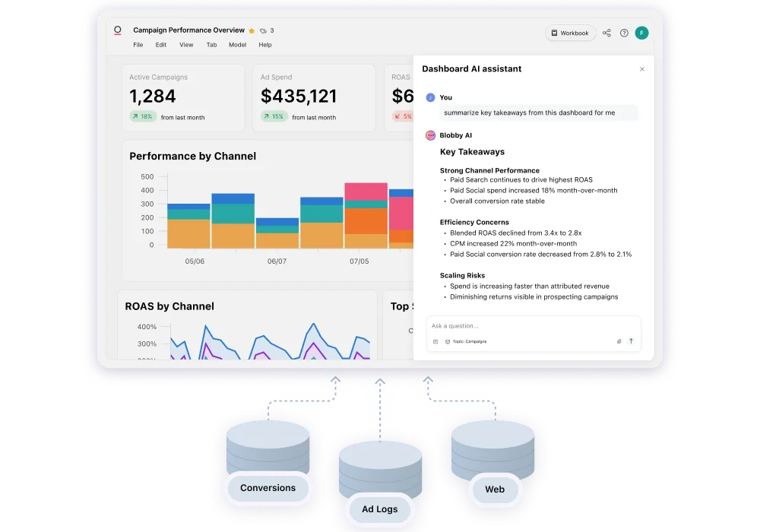Click 'Diminishing returns visible in prospecting campaigns'
Screen dimensions: 760x532
point(534,297)
